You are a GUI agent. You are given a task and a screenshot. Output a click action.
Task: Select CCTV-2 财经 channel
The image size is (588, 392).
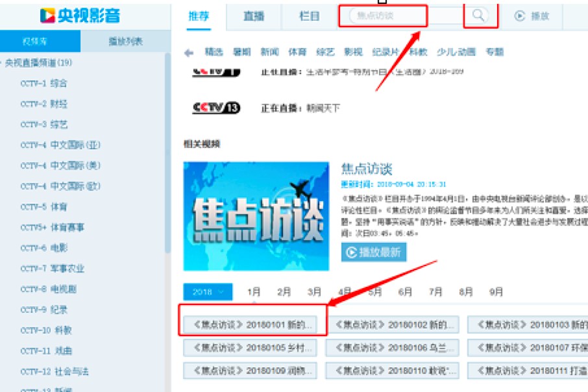coord(43,104)
